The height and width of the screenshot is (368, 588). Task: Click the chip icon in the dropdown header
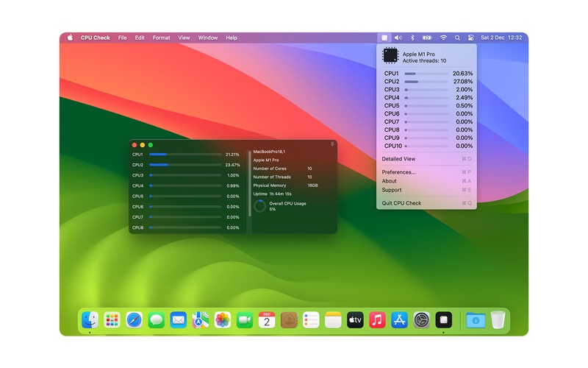(x=390, y=55)
